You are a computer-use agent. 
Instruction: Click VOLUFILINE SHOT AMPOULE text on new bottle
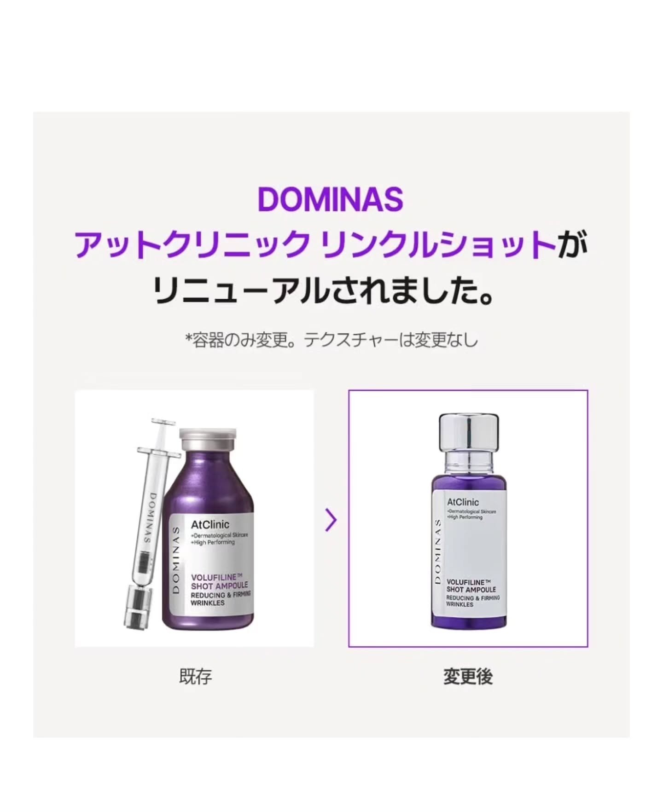click(471, 586)
